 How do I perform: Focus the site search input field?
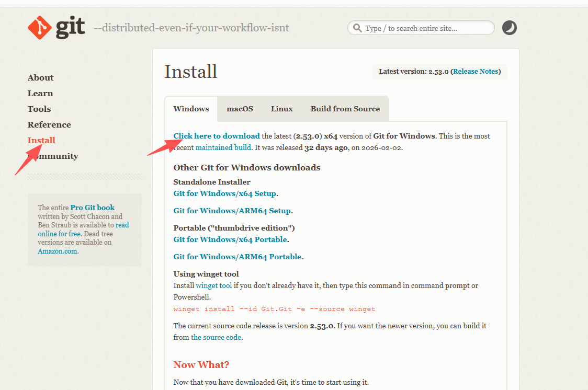pyautogui.click(x=421, y=28)
